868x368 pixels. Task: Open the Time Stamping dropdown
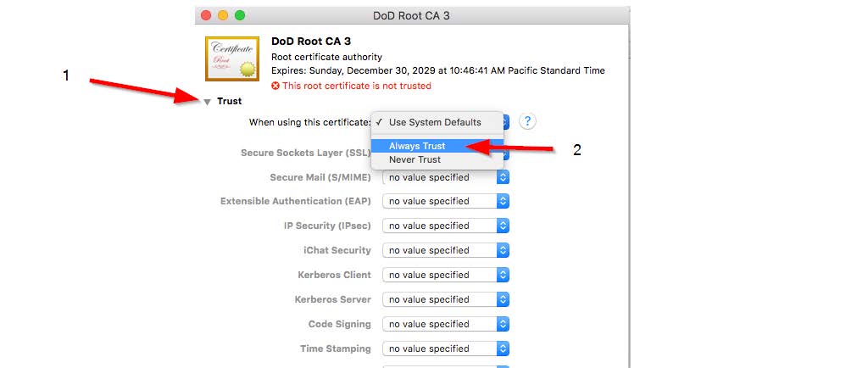[x=446, y=348]
